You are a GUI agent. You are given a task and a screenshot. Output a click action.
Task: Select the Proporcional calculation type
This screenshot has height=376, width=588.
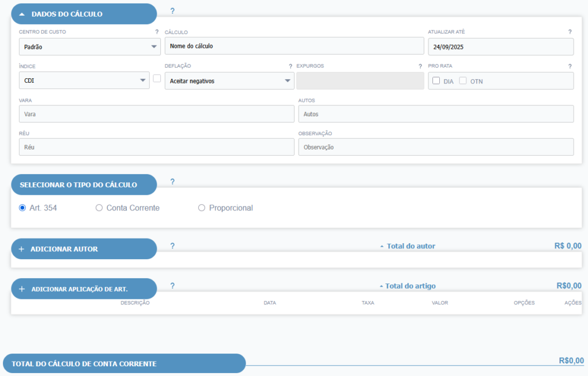(x=202, y=208)
